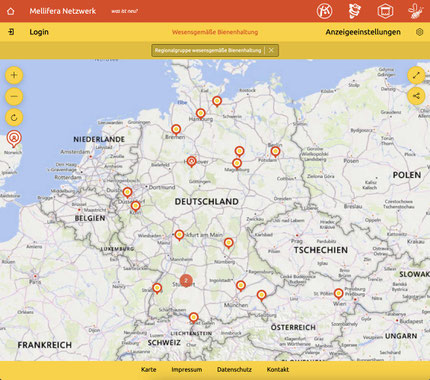Click the home icon in header
The height and width of the screenshot is (380, 430).
(11, 11)
